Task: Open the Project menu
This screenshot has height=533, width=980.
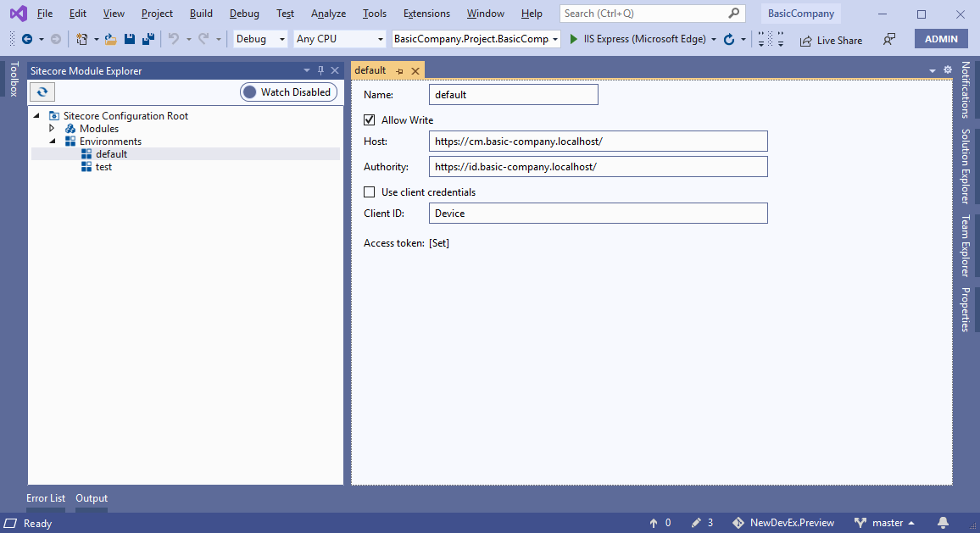Action: [157, 13]
